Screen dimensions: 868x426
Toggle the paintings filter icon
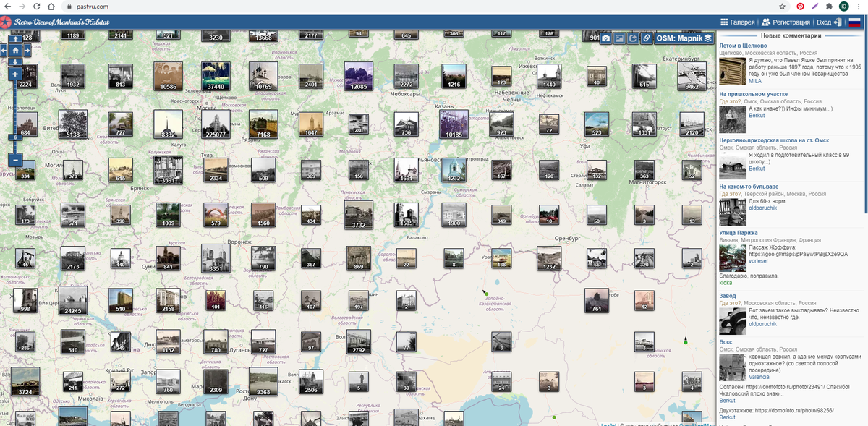[x=620, y=38]
